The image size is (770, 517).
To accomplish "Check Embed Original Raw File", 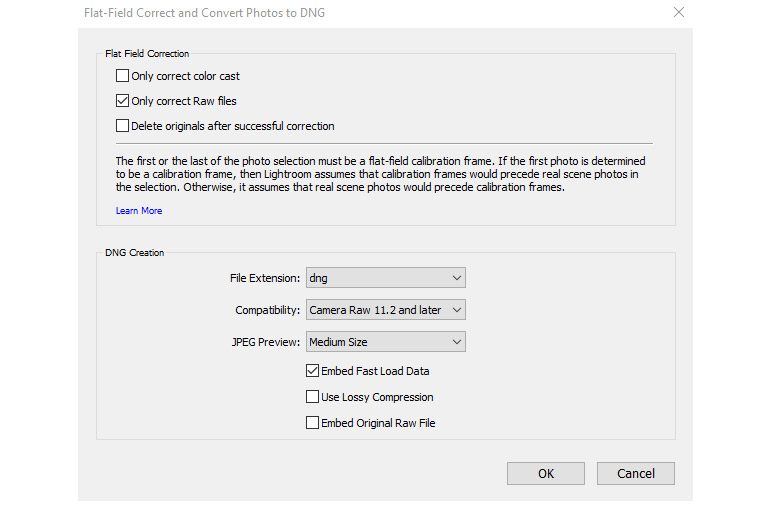I will 313,423.
